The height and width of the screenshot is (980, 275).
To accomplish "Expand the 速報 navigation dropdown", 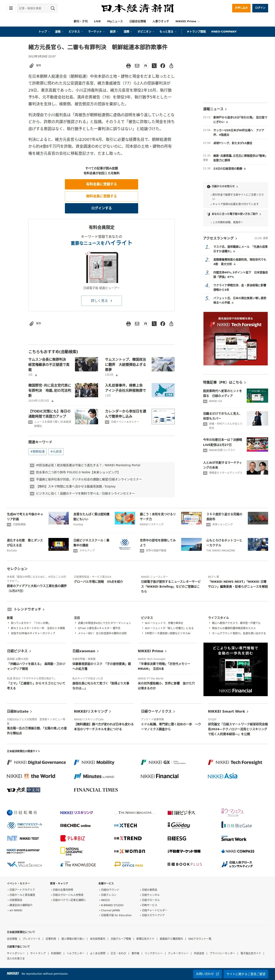I will [59, 32].
